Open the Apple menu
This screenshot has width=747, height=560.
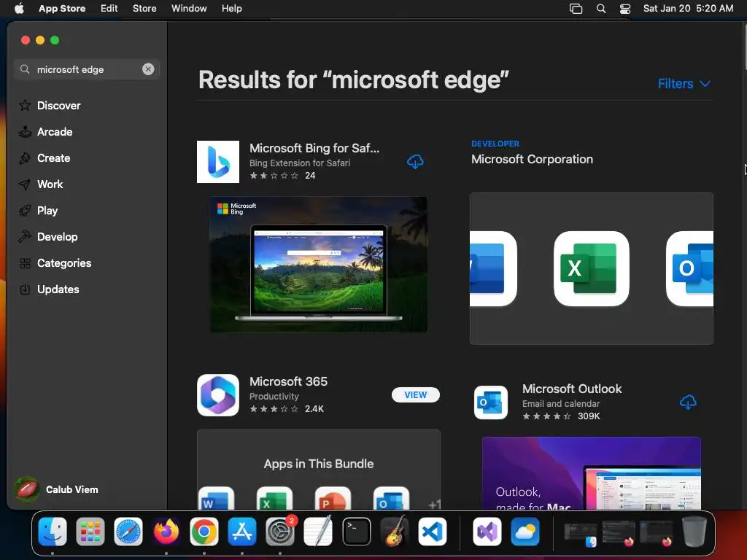(x=19, y=8)
